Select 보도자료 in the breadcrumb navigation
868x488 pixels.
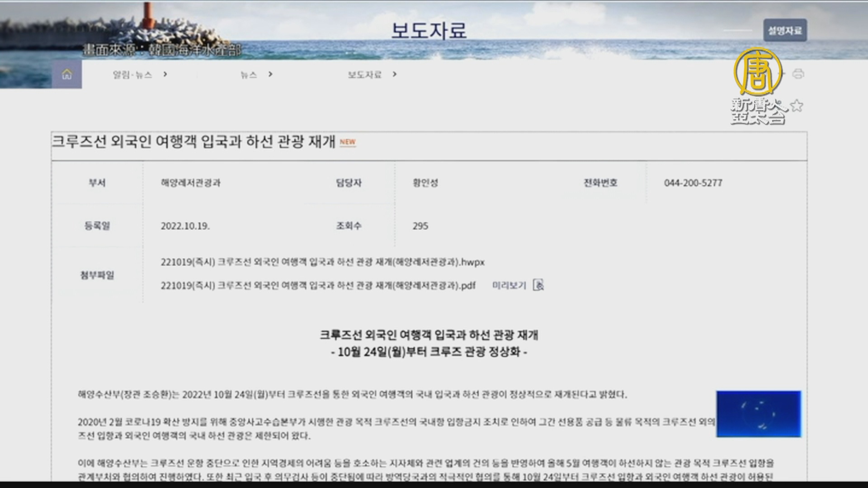(364, 75)
